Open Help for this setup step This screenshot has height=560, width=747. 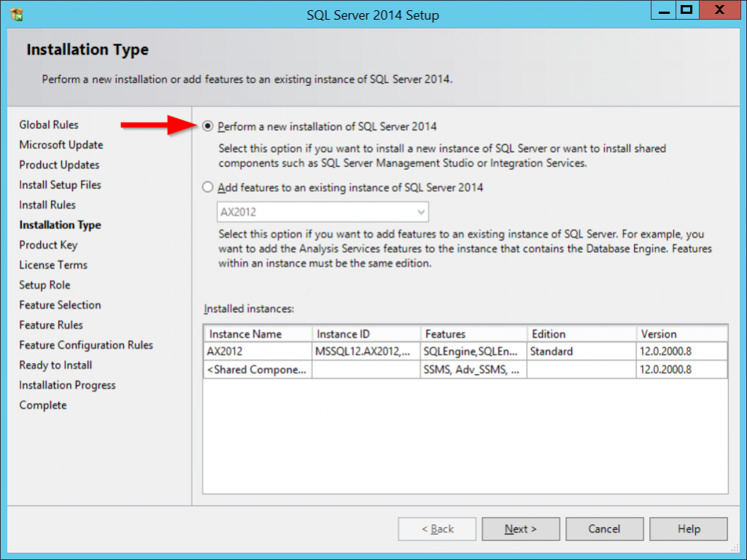(x=688, y=529)
